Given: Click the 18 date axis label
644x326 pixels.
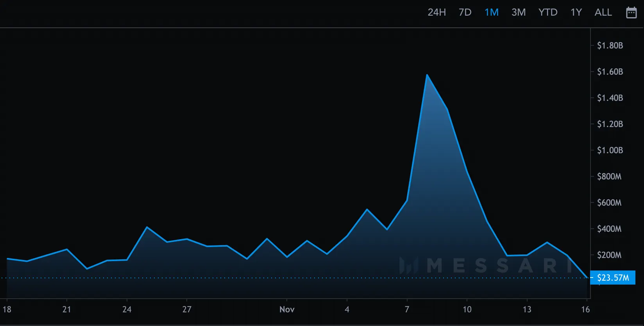Looking at the screenshot, I should click(x=7, y=310).
